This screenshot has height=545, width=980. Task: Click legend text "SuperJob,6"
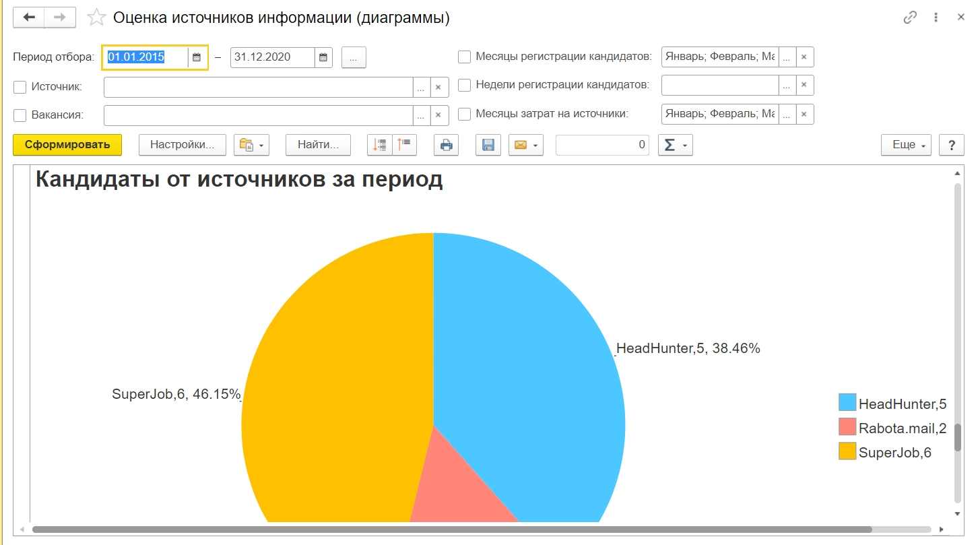click(895, 452)
